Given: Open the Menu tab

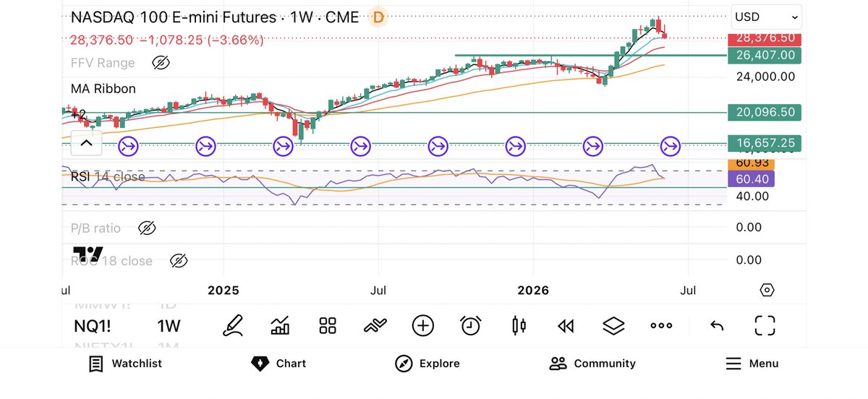Looking at the screenshot, I should (x=752, y=364).
